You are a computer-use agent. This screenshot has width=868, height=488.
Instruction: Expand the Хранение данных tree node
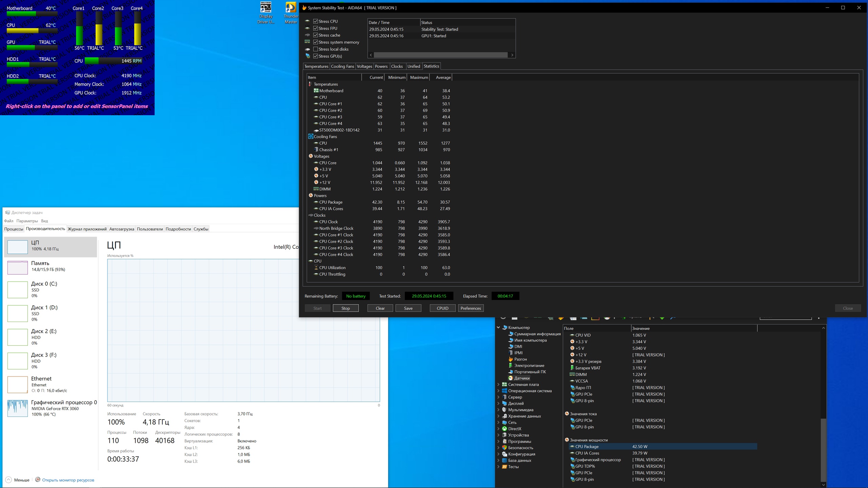(x=498, y=416)
